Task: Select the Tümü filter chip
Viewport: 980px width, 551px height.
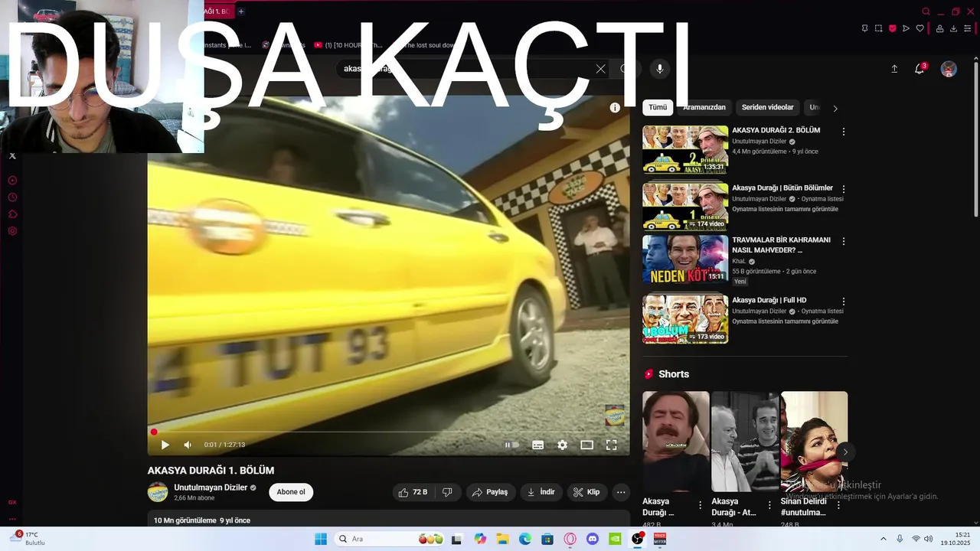Action: (658, 108)
